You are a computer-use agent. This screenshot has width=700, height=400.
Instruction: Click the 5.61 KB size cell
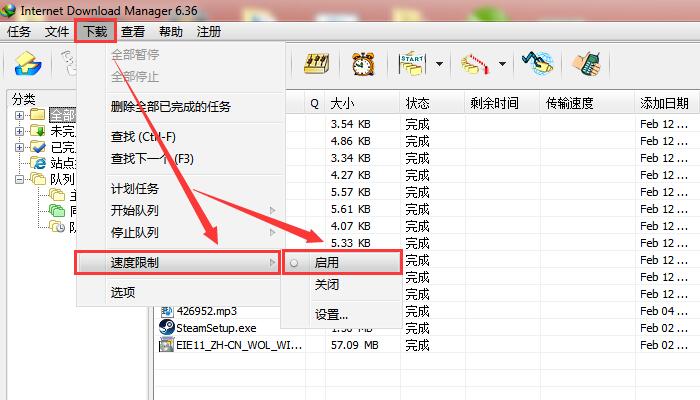click(350, 209)
